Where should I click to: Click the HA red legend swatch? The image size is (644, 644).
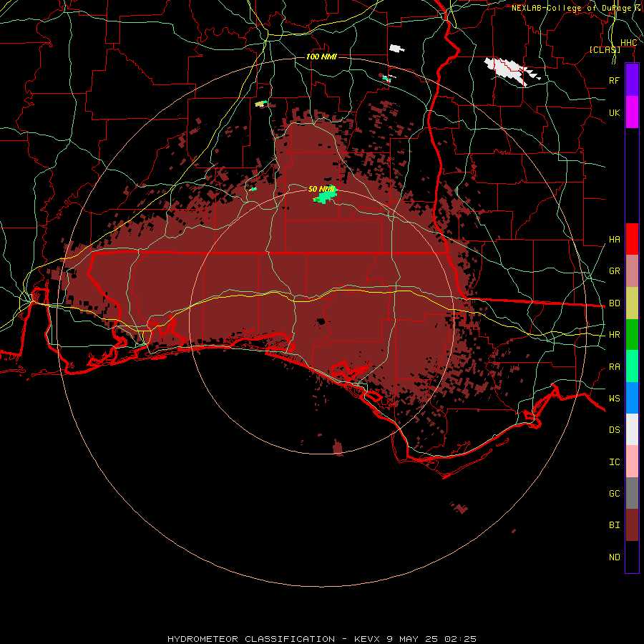pyautogui.click(x=632, y=239)
